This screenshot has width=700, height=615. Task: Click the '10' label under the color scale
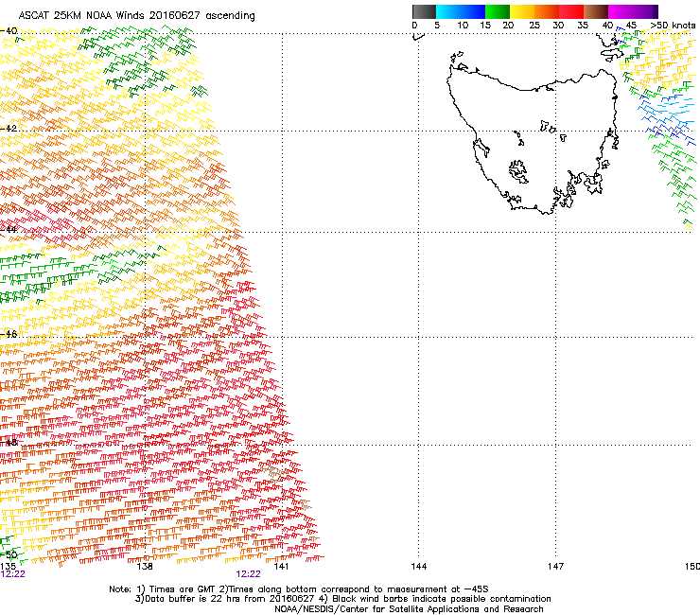click(x=463, y=26)
